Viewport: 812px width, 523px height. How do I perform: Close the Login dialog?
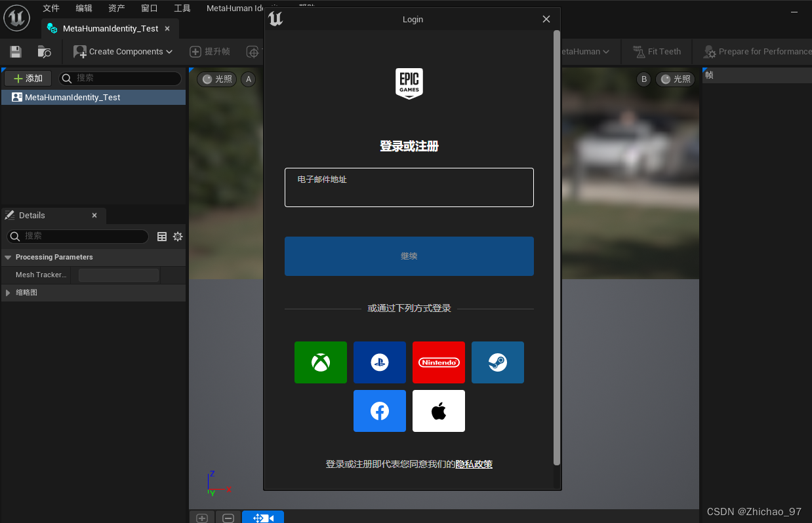(546, 19)
